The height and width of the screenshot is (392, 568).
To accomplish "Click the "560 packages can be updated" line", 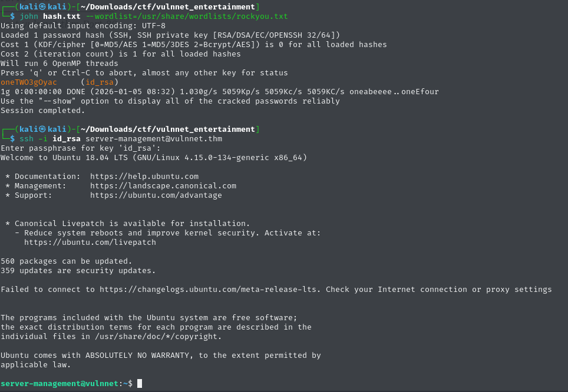I will (x=67, y=261).
